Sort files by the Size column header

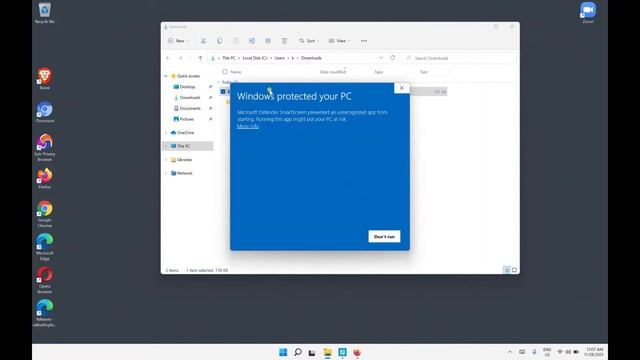[424, 72]
